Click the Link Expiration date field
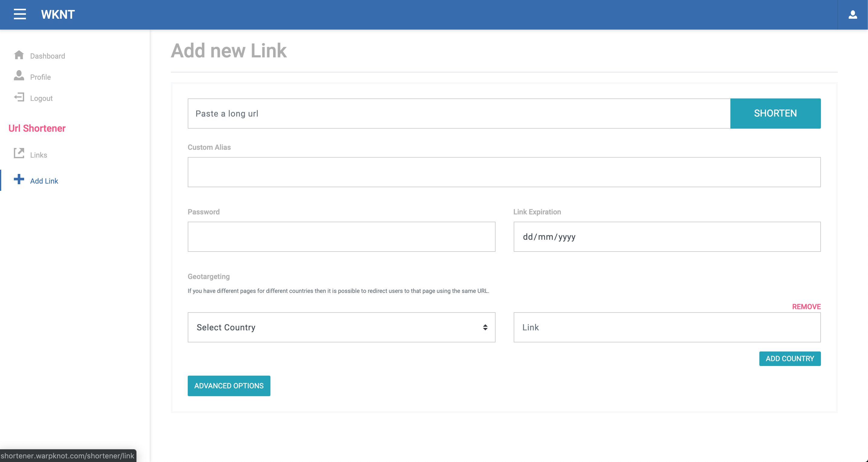Screen dimensions: 868x462 666,237
